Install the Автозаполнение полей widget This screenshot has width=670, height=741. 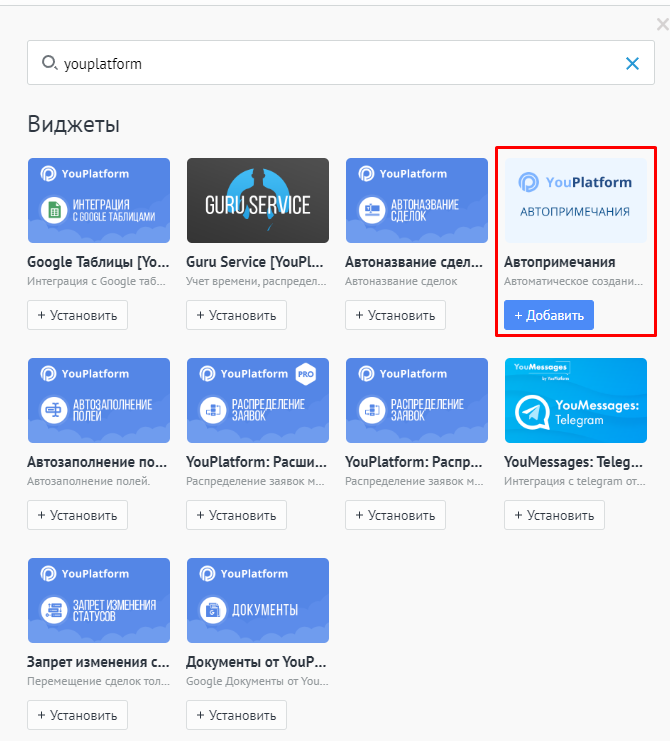(77, 515)
